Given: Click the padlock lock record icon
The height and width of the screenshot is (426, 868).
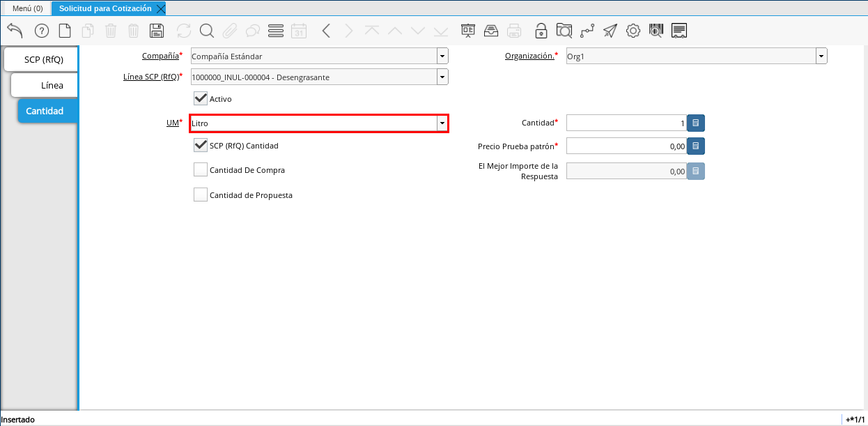Looking at the screenshot, I should (x=541, y=31).
